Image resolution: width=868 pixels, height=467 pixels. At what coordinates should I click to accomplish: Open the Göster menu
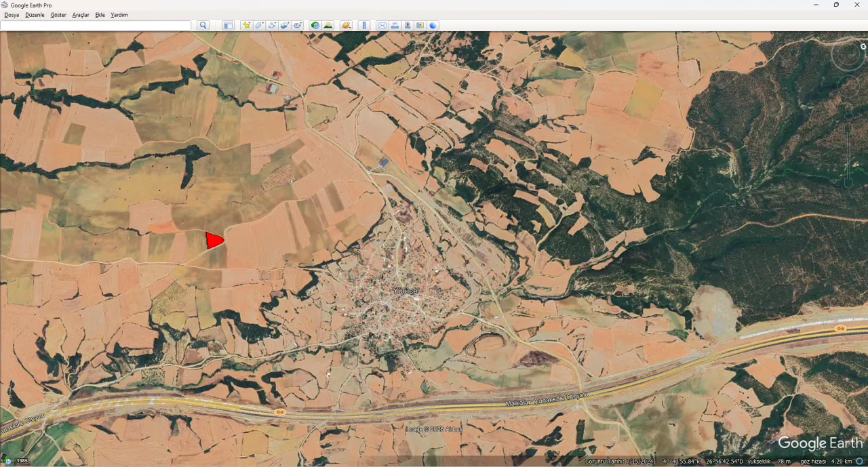[x=58, y=15]
